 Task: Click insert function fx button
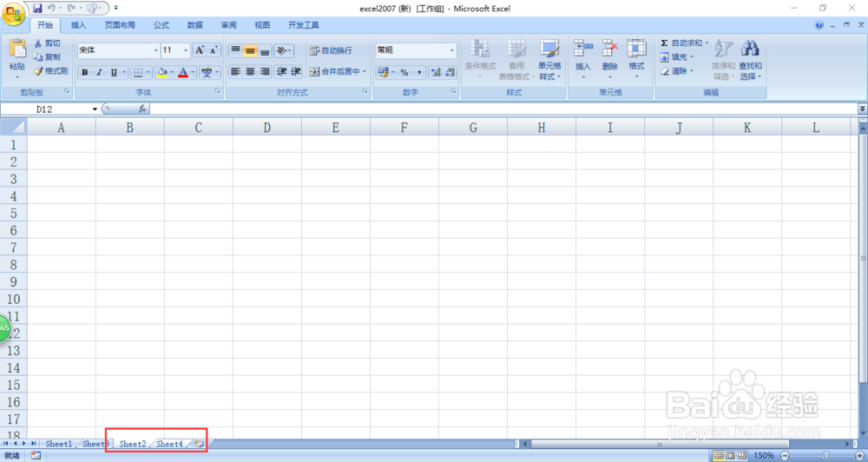142,109
